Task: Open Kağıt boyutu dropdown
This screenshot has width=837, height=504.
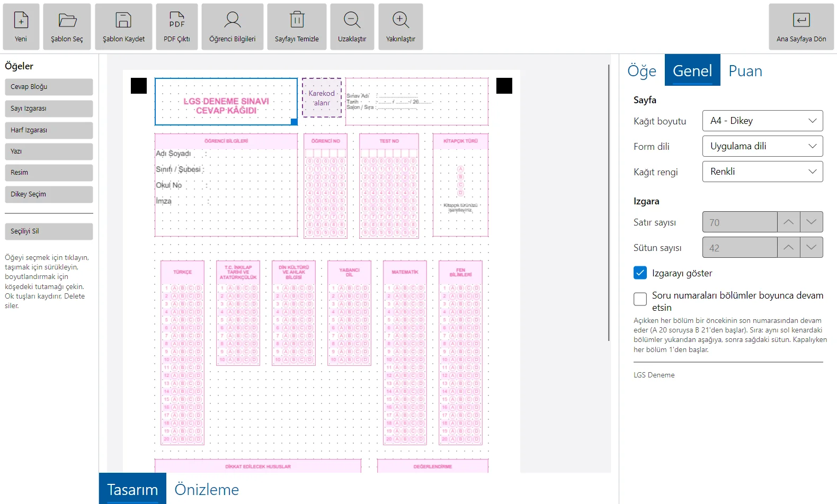Action: pyautogui.click(x=763, y=121)
